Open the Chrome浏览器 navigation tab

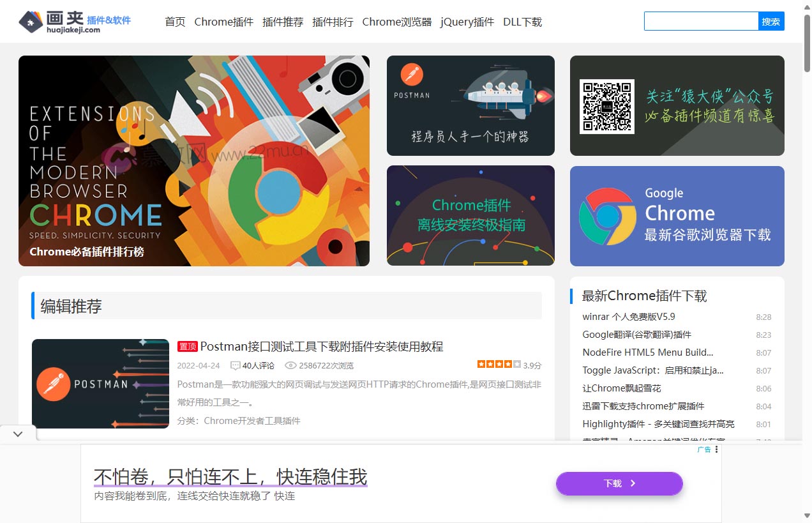[396, 21]
